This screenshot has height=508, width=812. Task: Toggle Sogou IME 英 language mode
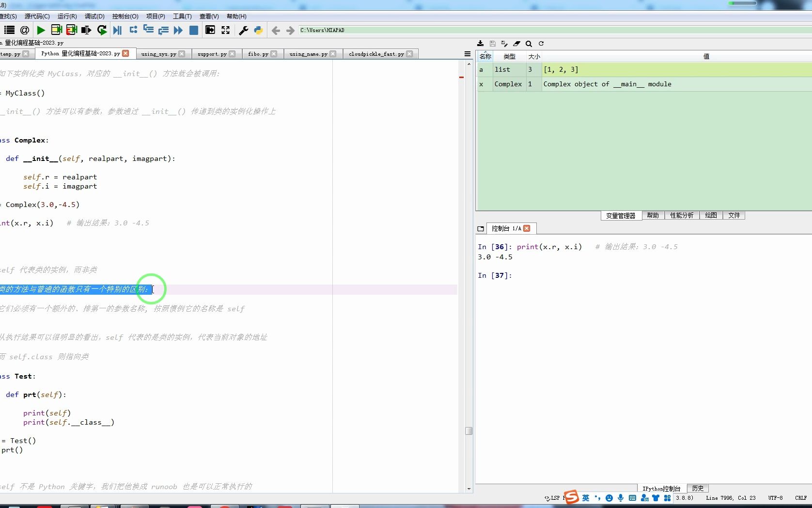(586, 498)
